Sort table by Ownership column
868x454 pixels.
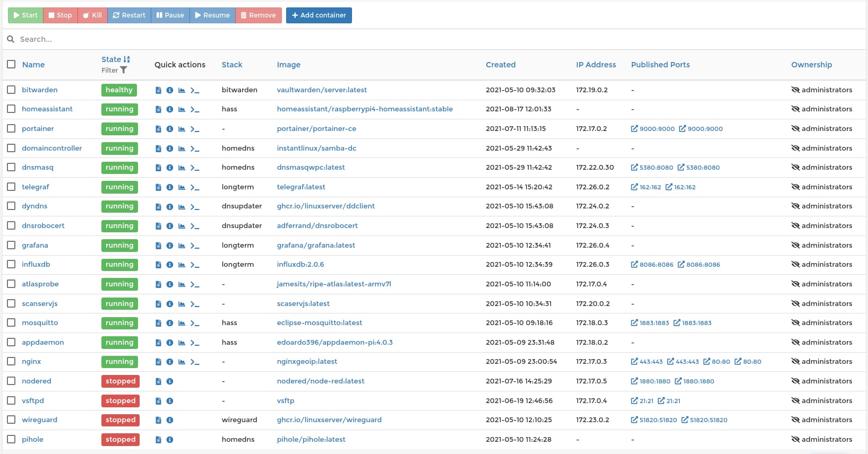pyautogui.click(x=812, y=65)
